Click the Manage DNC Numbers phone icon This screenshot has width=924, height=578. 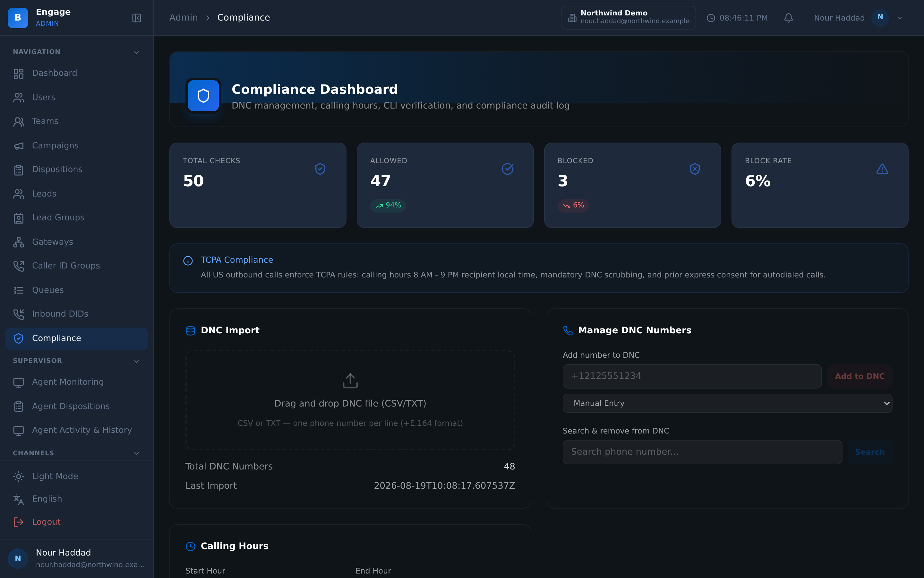coord(568,331)
